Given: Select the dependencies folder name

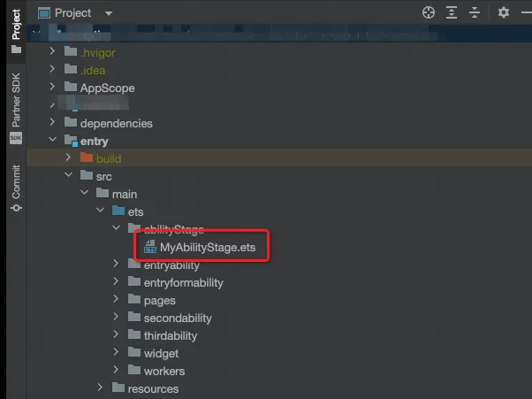Looking at the screenshot, I should point(117,124).
